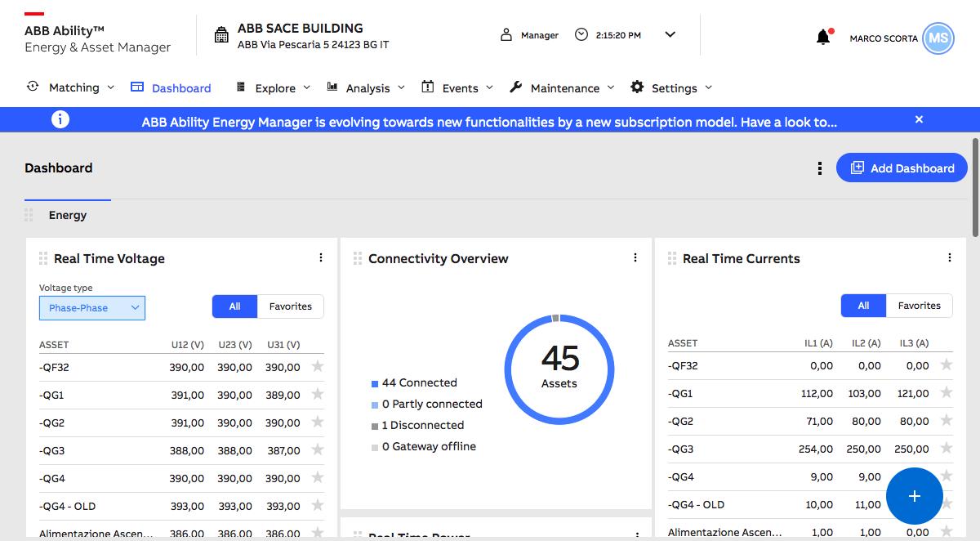Click the info icon in blue banner

60,120
